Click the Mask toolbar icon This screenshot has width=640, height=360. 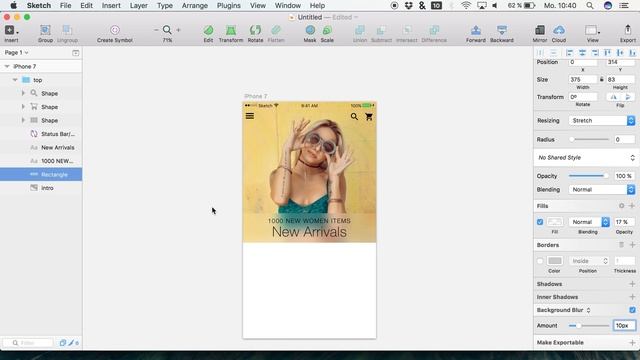[x=310, y=33]
